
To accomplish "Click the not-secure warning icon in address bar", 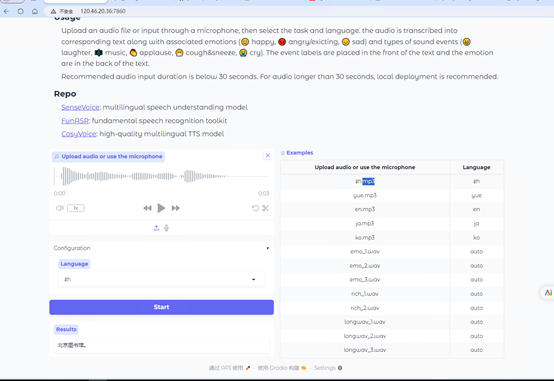I will (x=53, y=11).
